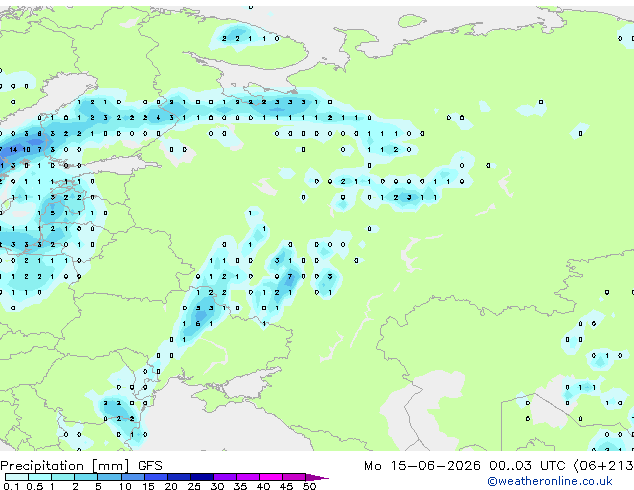Screen dimensions: 634x490
Task: Click the '20' legend scale label
Action: tap(171, 486)
